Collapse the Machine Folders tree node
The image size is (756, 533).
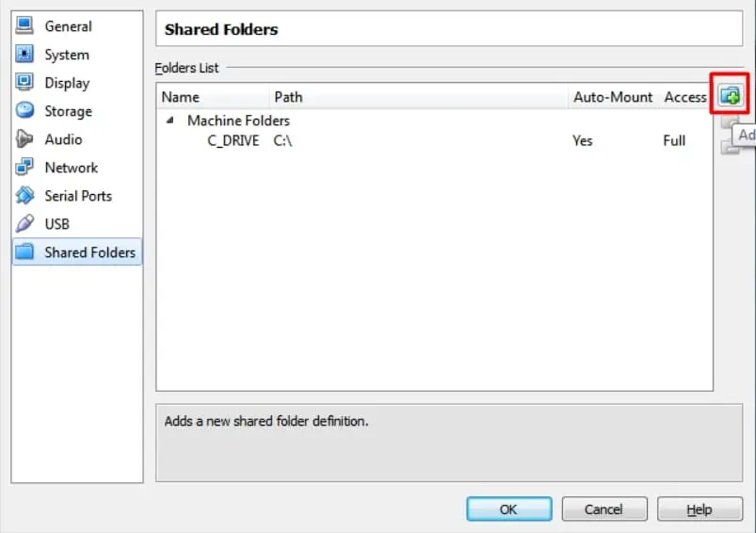pos(170,121)
